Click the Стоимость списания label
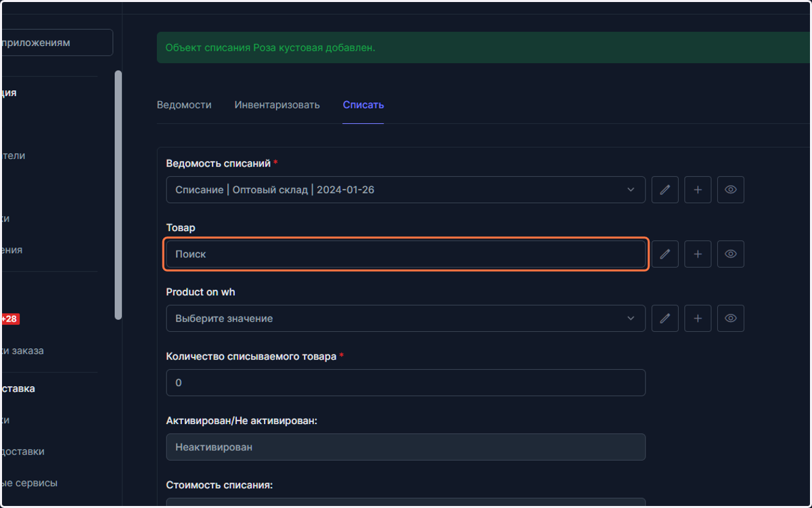The width and height of the screenshot is (812, 508). coord(219,485)
